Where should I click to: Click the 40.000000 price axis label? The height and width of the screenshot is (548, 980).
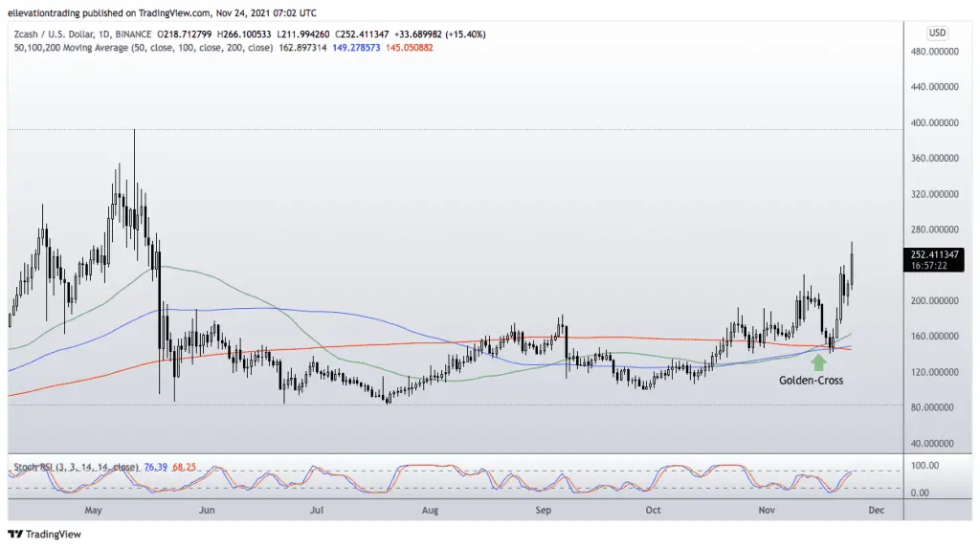click(x=934, y=443)
